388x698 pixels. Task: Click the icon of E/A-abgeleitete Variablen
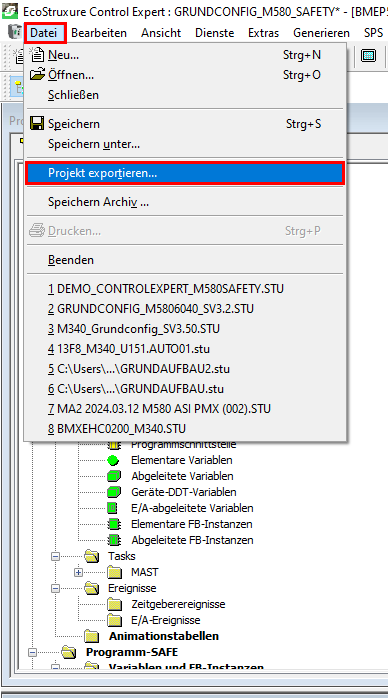[113, 508]
